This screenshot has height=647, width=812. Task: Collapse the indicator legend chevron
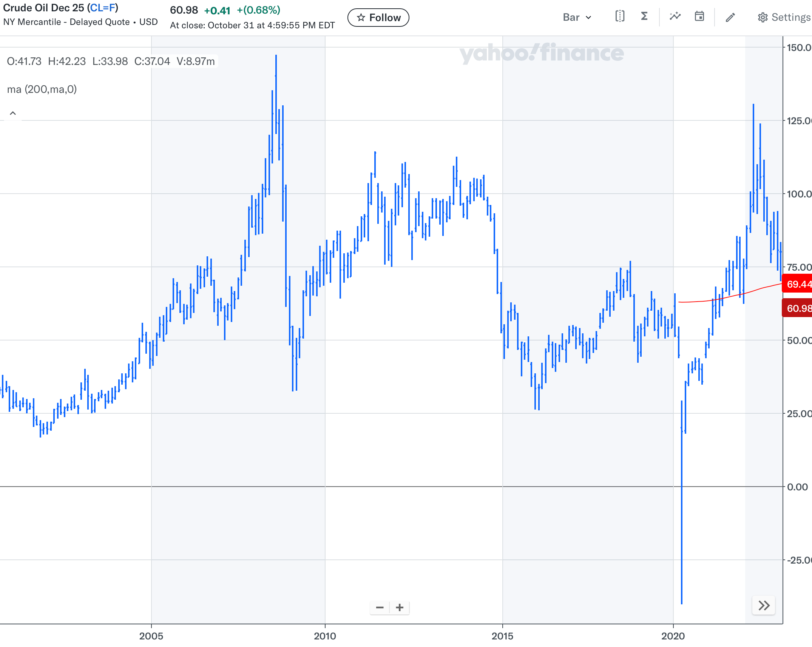point(13,113)
